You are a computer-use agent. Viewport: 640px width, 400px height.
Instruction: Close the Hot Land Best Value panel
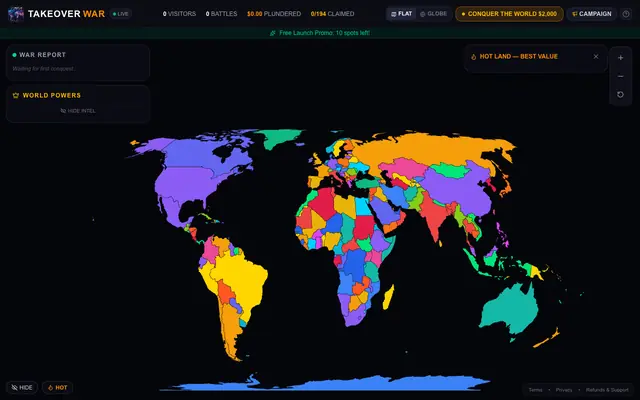[596, 56]
